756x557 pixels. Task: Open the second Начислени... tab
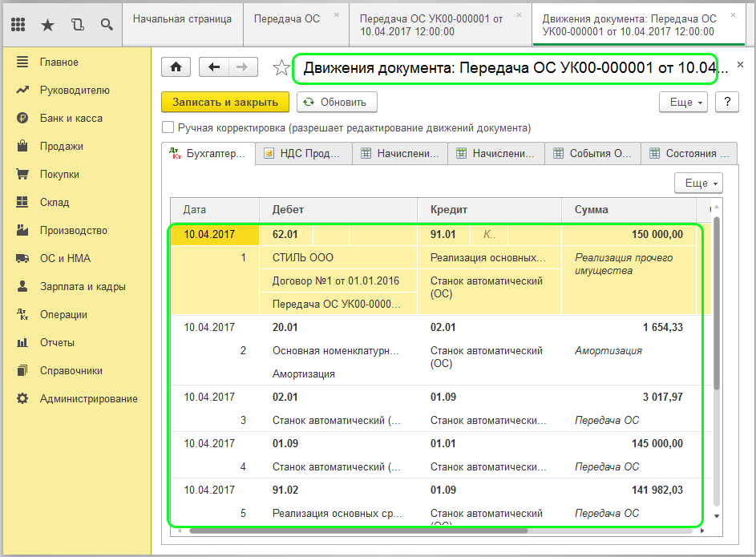(x=495, y=153)
